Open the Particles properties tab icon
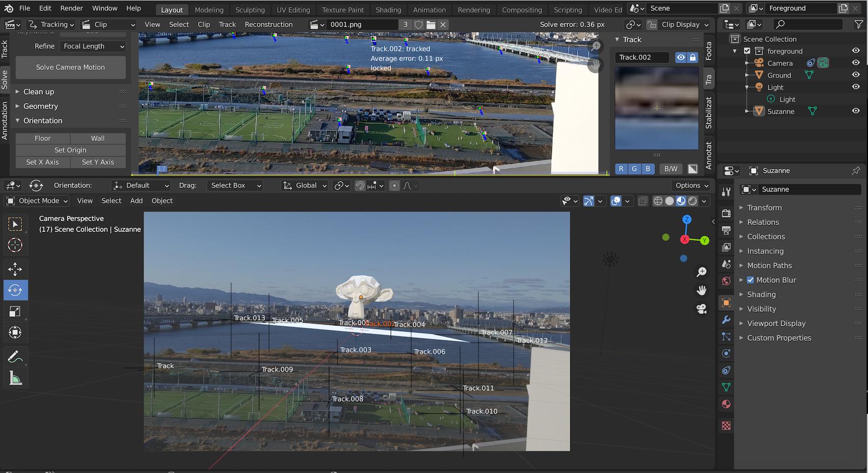Viewport: 868px width, 473px height. click(726, 337)
